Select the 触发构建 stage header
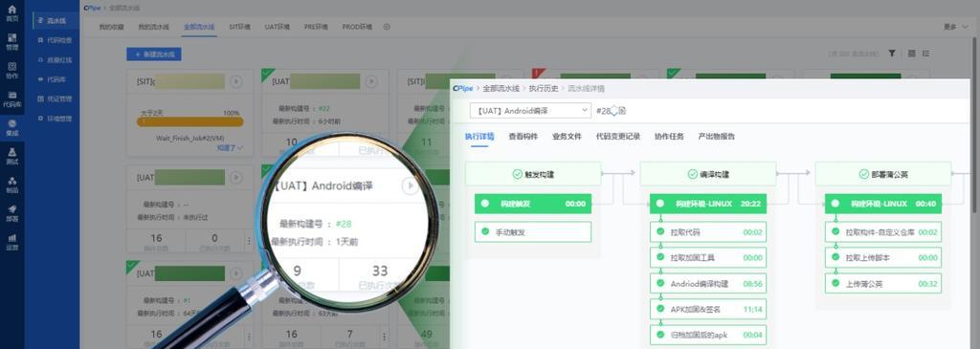Image resolution: width=980 pixels, height=349 pixels. (x=533, y=174)
